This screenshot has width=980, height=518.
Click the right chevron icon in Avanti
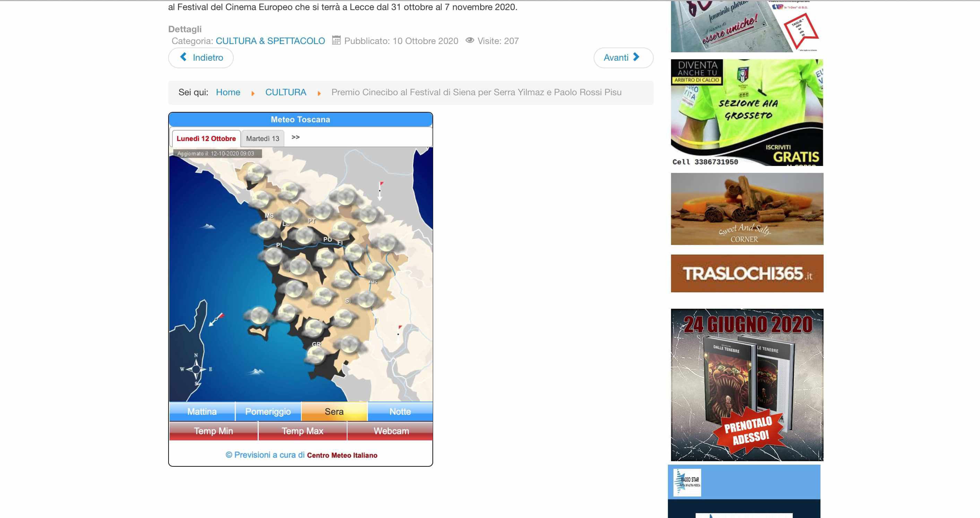(636, 57)
